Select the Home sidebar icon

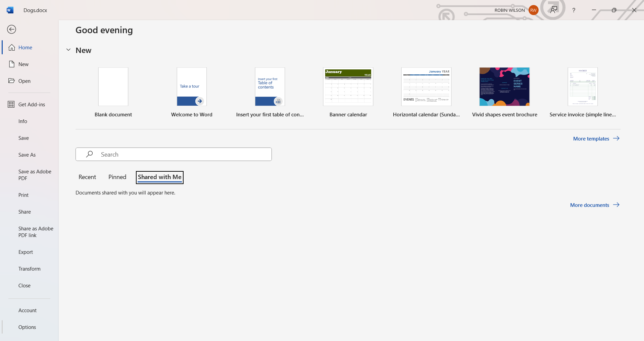coord(12,47)
